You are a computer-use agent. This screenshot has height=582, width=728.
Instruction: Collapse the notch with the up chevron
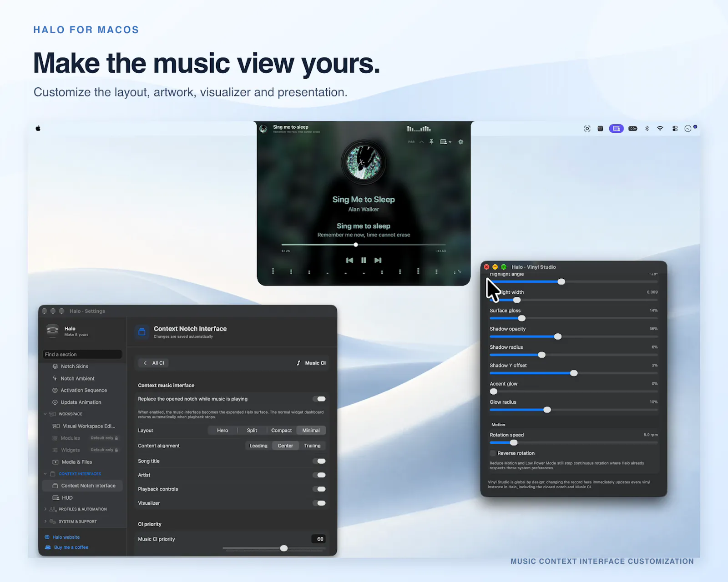tap(421, 142)
